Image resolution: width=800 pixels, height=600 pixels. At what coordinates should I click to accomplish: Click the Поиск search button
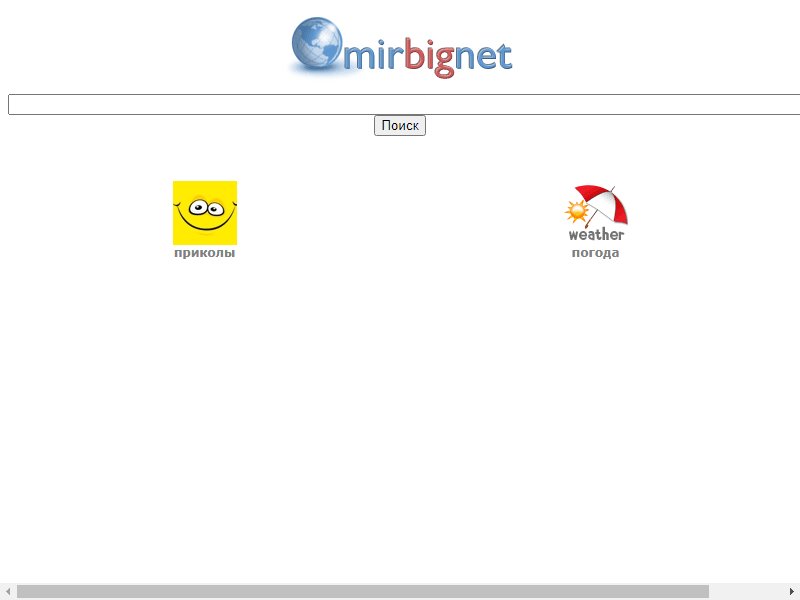[x=400, y=126]
